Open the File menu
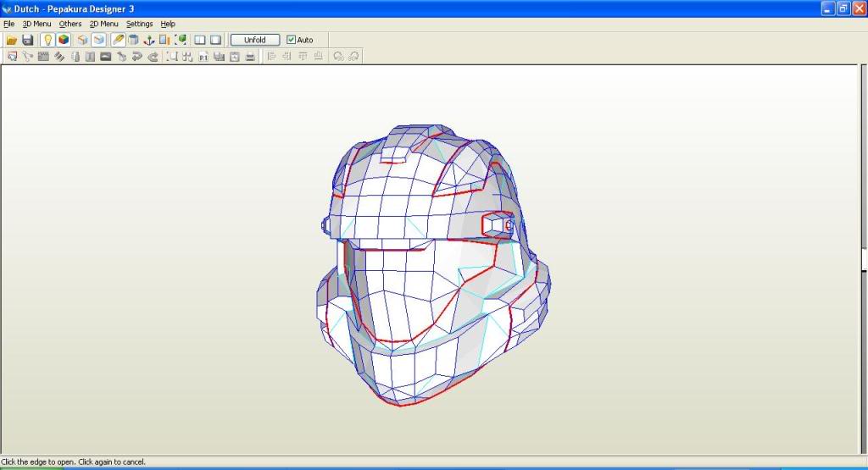 (8, 24)
